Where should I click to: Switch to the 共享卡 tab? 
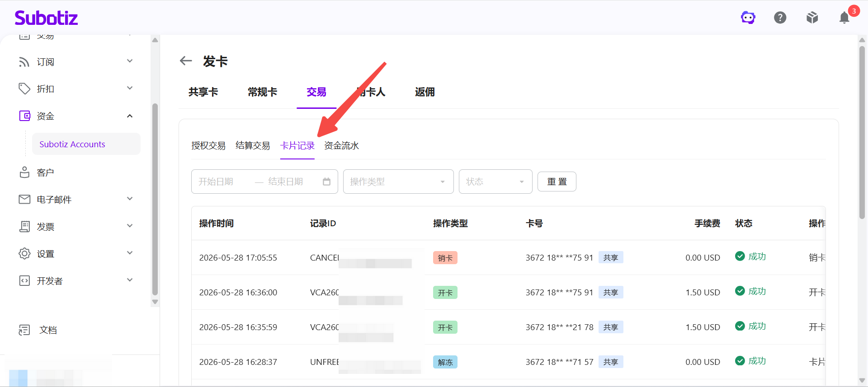click(203, 92)
